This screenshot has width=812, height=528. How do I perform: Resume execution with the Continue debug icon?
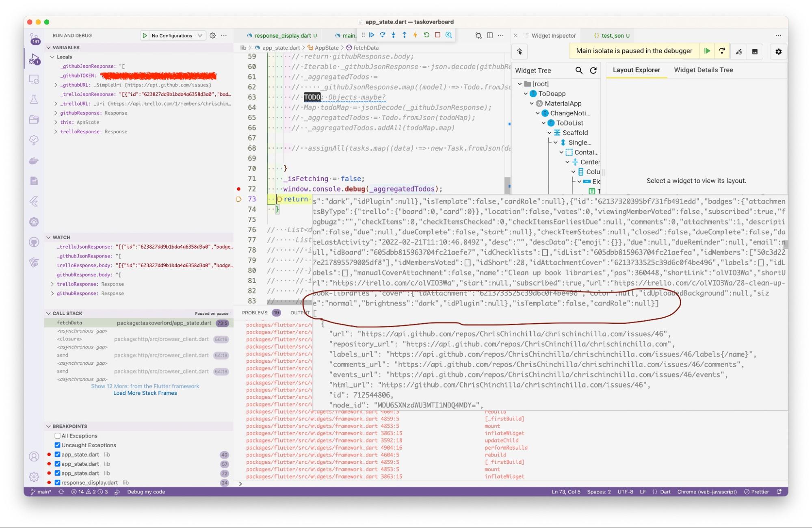(x=372, y=35)
